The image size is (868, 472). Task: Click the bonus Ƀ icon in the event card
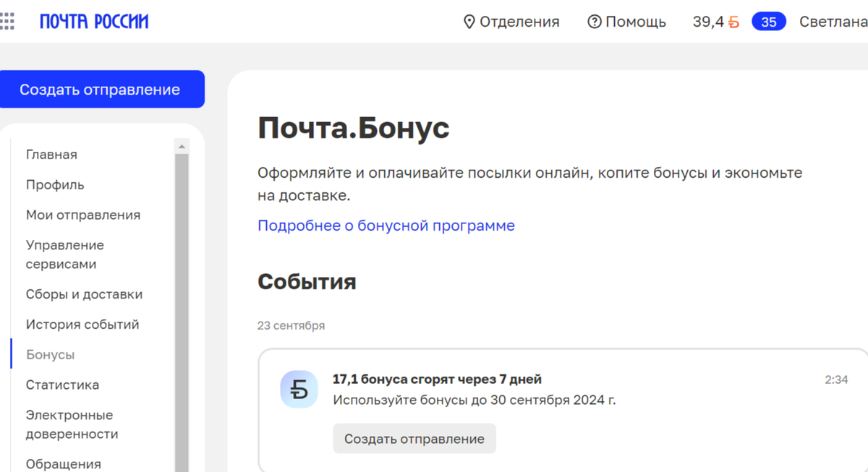(299, 389)
